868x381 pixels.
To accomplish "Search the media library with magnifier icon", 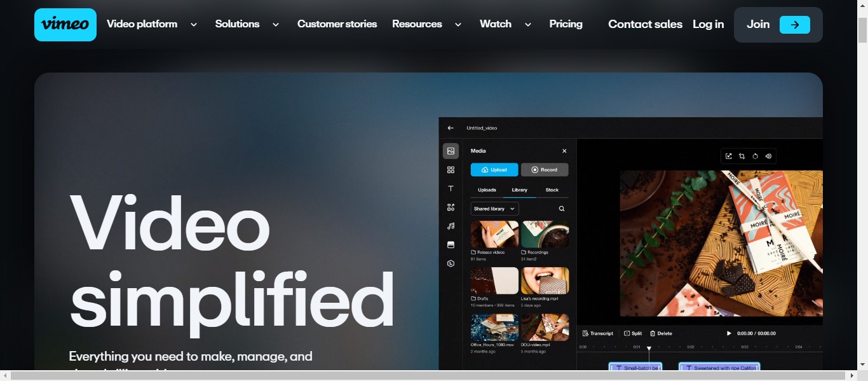I will [562, 209].
